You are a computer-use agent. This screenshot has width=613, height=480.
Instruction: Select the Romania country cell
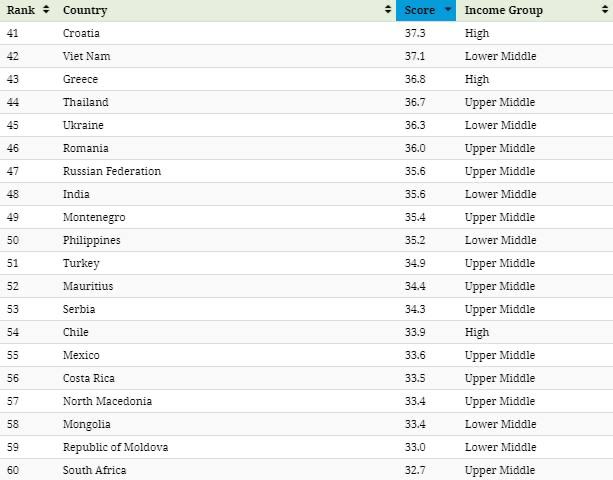tap(86, 149)
